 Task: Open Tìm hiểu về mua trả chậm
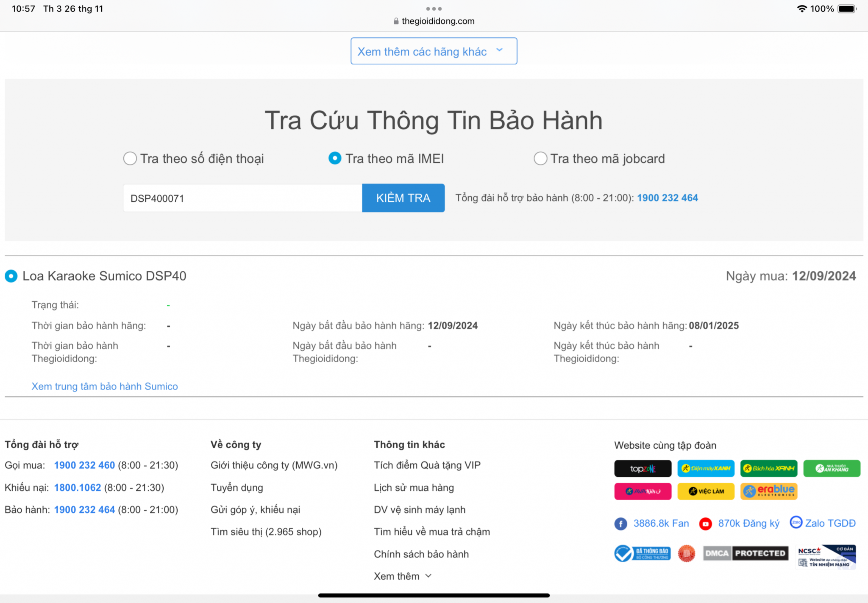click(432, 532)
